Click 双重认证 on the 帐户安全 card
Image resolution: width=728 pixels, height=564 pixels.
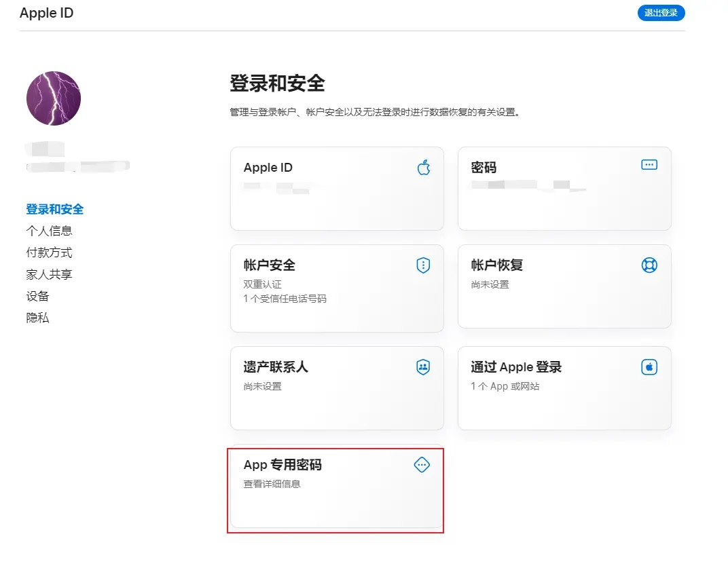263,283
